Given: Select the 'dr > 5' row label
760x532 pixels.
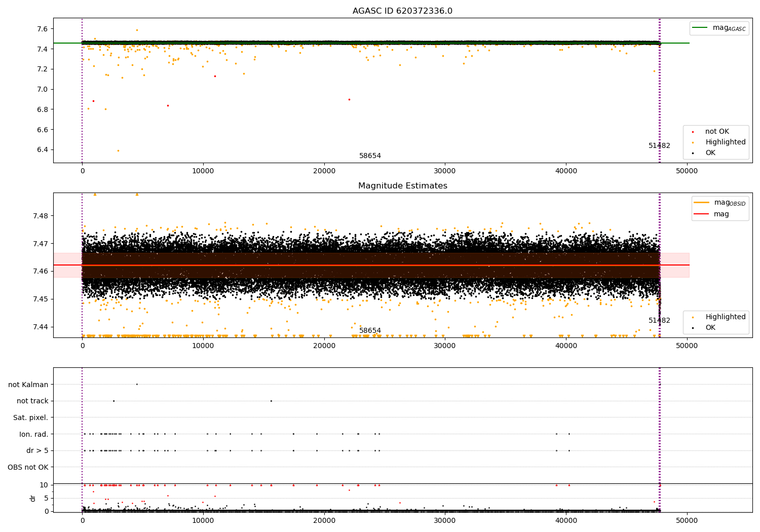Looking at the screenshot, I should [37, 451].
